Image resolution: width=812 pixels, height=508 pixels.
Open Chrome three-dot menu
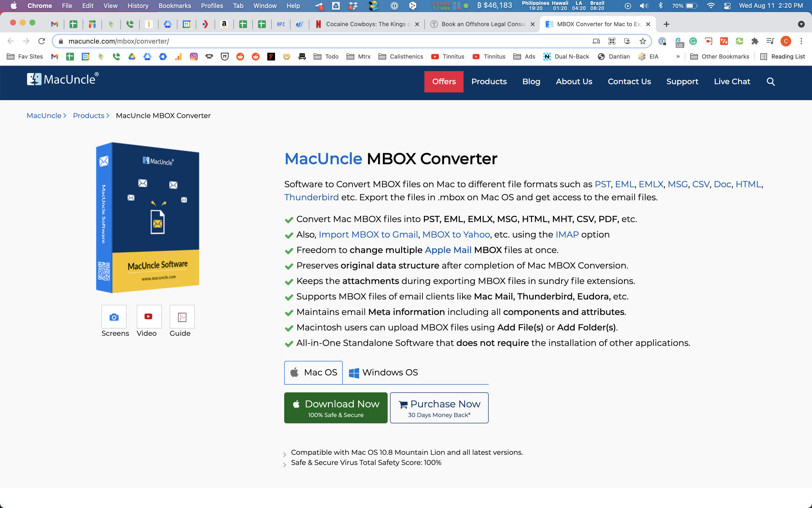coord(801,41)
